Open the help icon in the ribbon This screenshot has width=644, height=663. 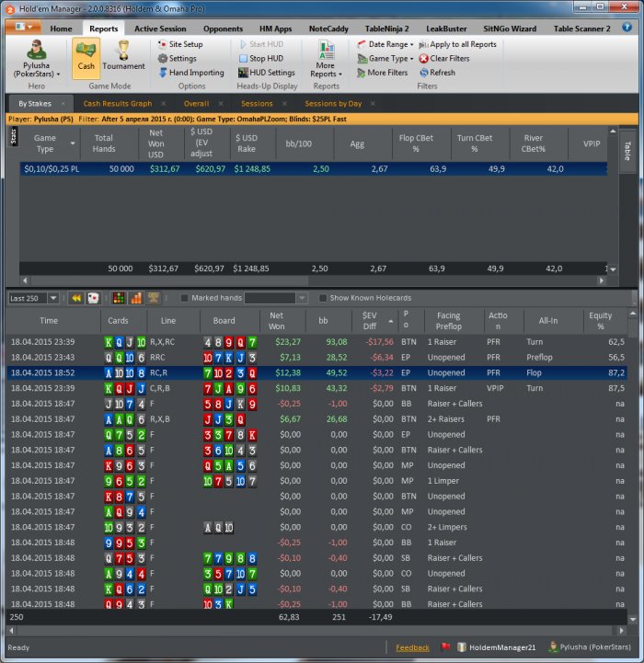627,28
